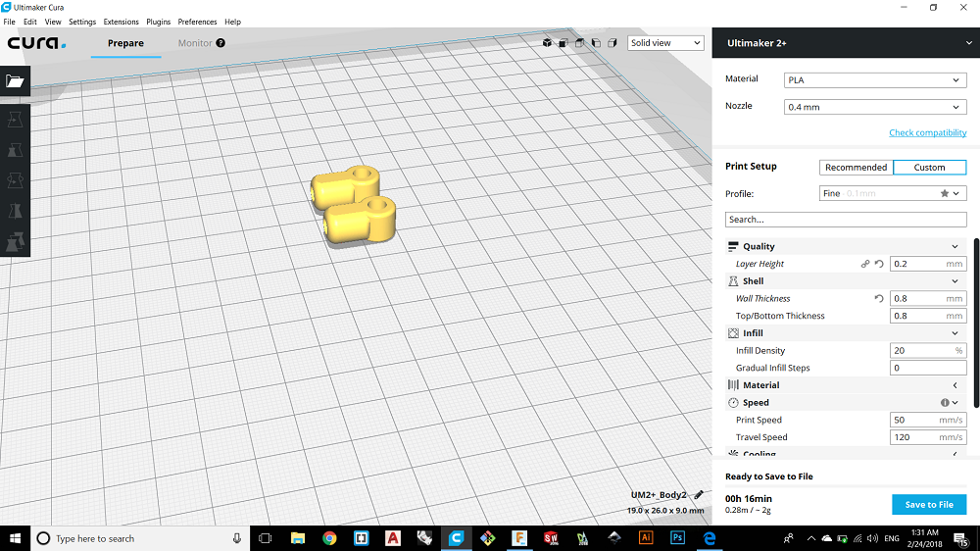Click the settings Search field

846,220
